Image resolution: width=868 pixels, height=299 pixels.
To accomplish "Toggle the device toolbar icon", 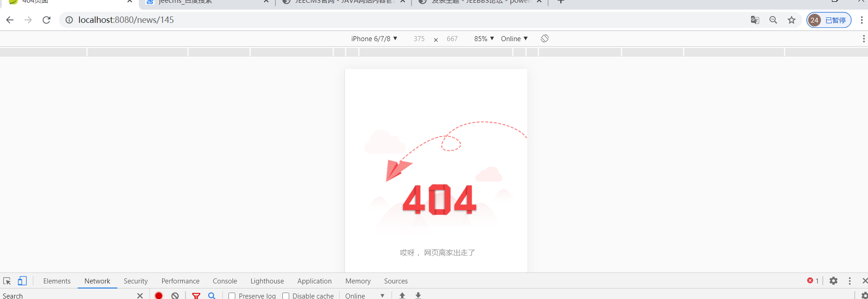I will pyautogui.click(x=22, y=281).
